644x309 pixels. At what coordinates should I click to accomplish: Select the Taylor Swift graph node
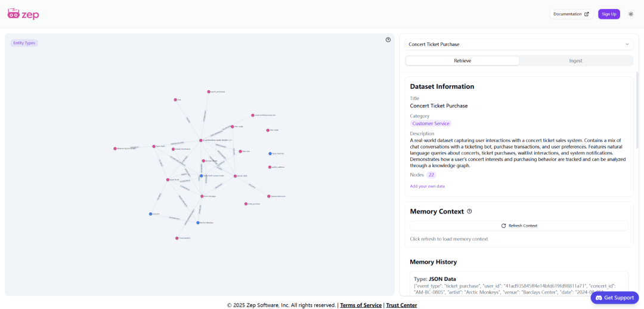pyautogui.click(x=154, y=146)
